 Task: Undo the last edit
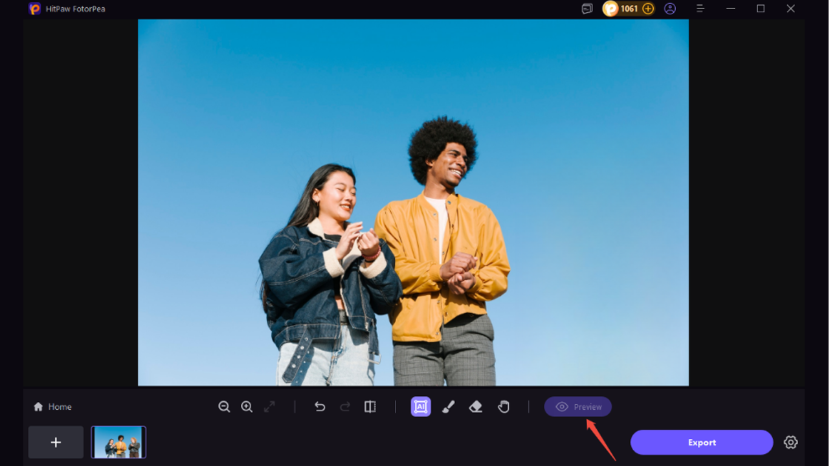(x=320, y=407)
